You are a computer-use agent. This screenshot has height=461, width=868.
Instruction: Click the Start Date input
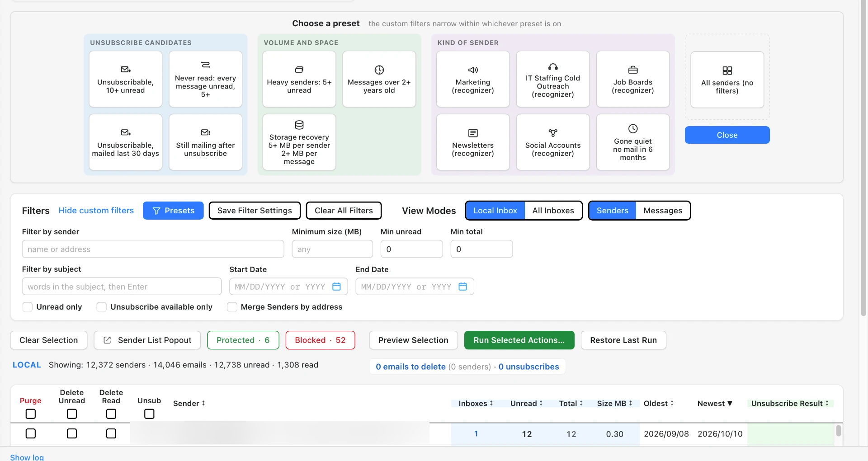pos(288,287)
